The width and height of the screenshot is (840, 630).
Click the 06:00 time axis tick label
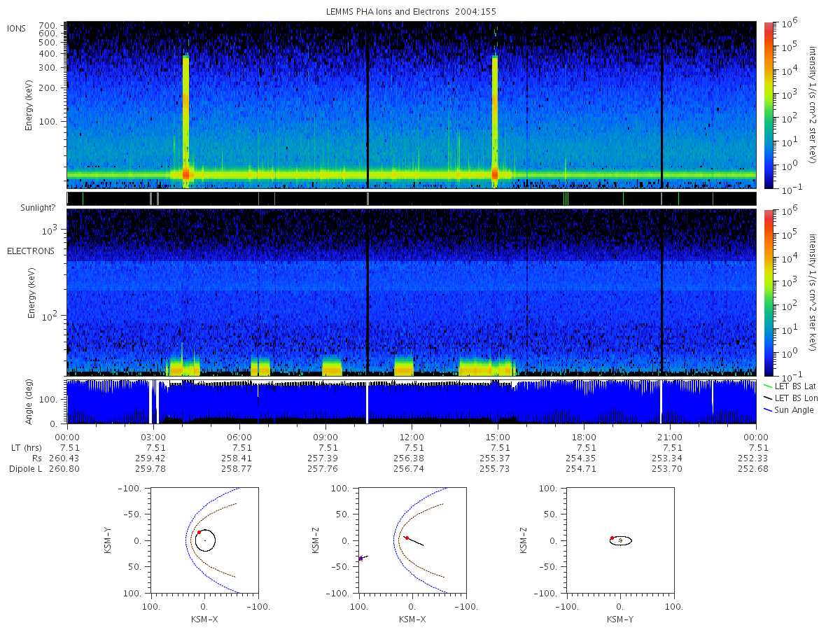pyautogui.click(x=239, y=436)
